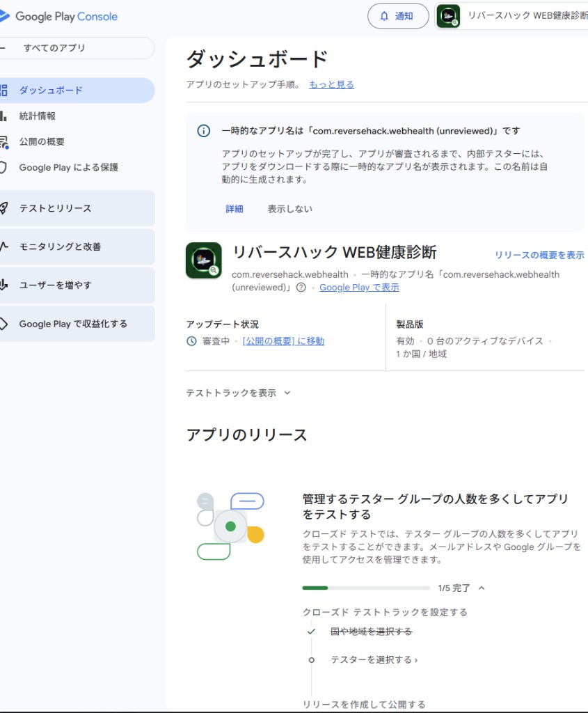Click the tag icon for 収益化
Image resolution: width=588 pixels, height=713 pixels.
[3, 324]
